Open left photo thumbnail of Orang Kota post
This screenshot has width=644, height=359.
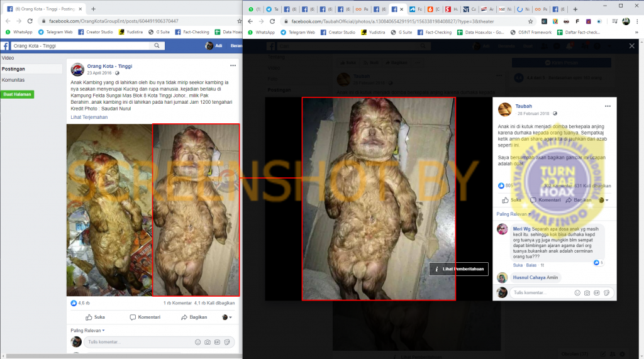109,210
